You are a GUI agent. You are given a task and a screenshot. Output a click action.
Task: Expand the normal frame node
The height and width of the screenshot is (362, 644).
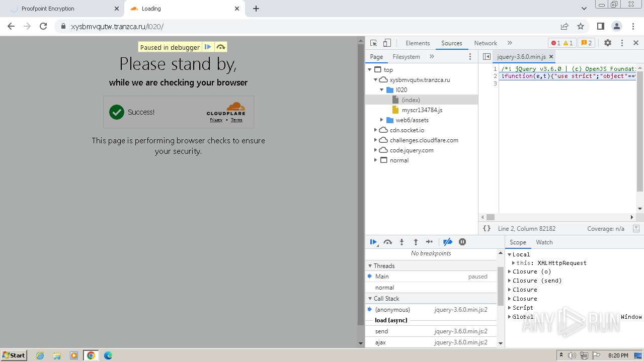(x=376, y=160)
